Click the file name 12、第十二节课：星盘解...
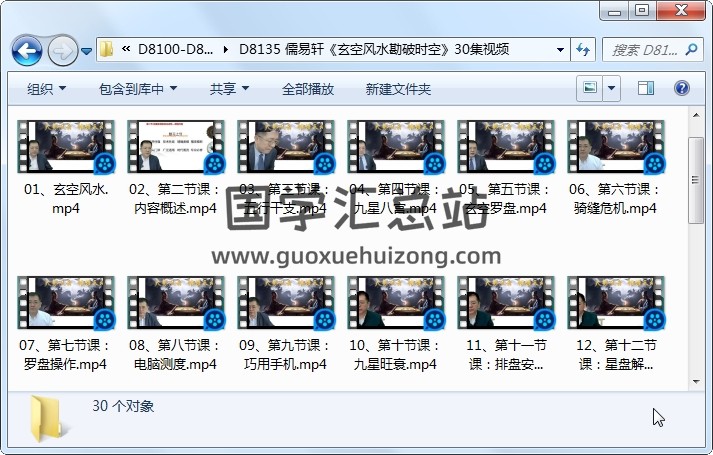 (616, 355)
